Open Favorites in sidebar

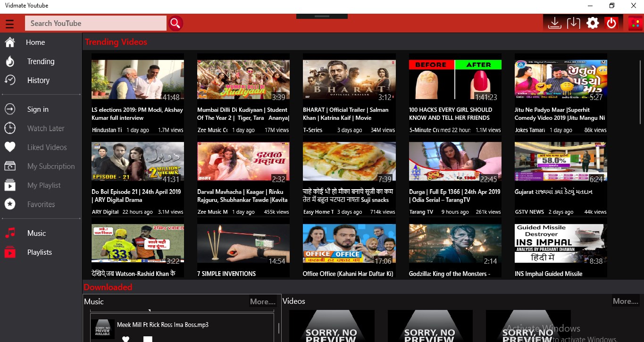coord(41,204)
